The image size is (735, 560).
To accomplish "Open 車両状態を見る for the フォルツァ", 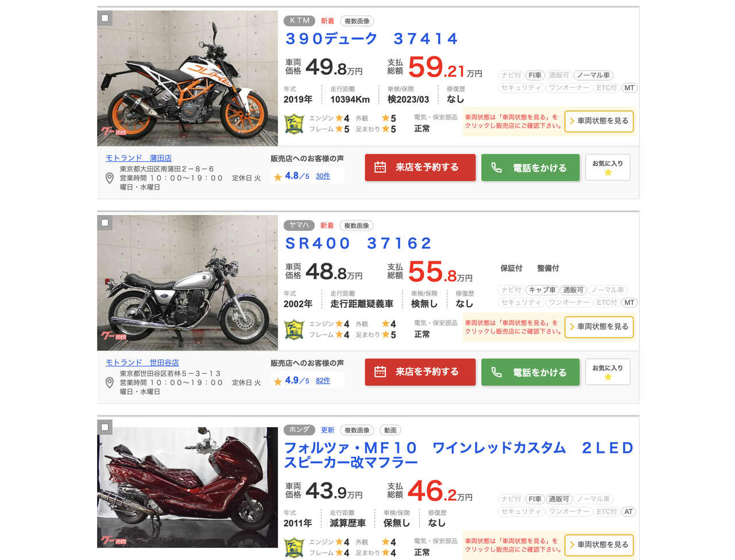I will [599, 544].
